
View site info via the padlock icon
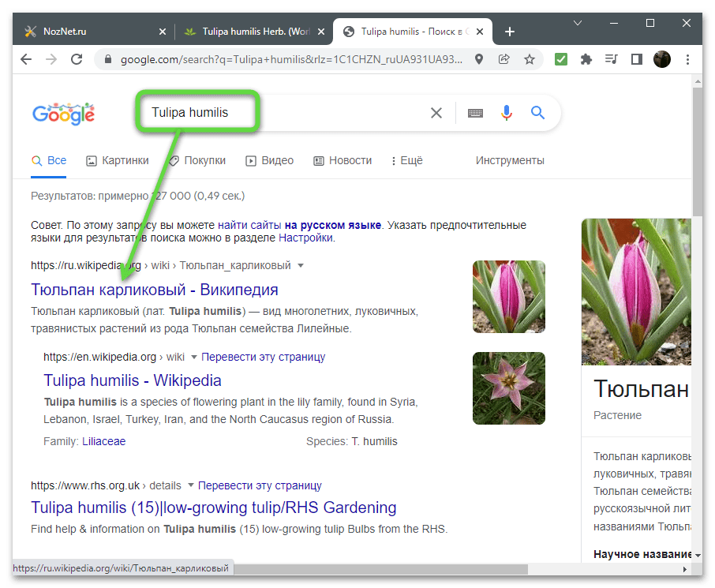(x=108, y=59)
